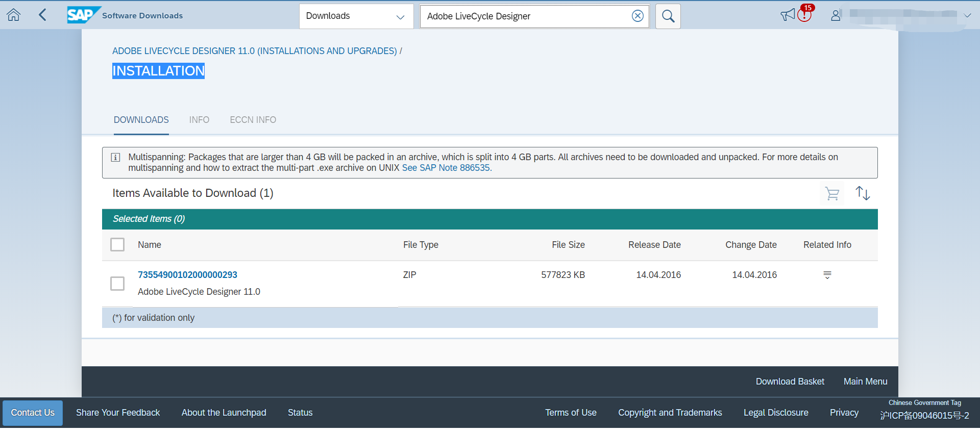Click the Related Info column header
This screenshot has width=980, height=432.
[827, 245]
